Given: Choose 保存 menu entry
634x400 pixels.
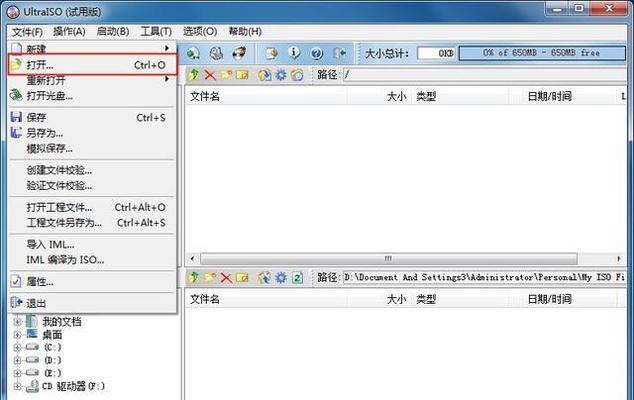Looking at the screenshot, I should tap(92, 117).
